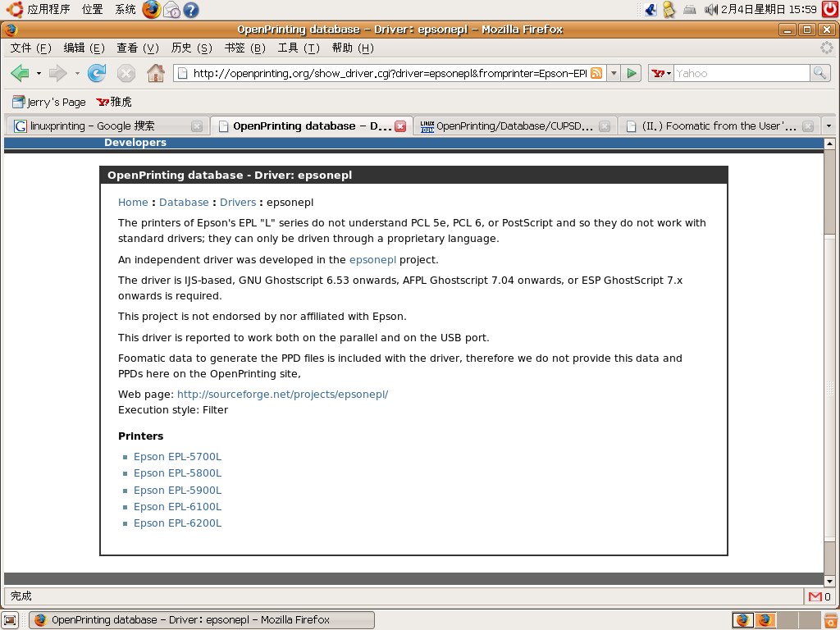
Task: Follow the Database breadcrumb link
Action: coord(184,203)
